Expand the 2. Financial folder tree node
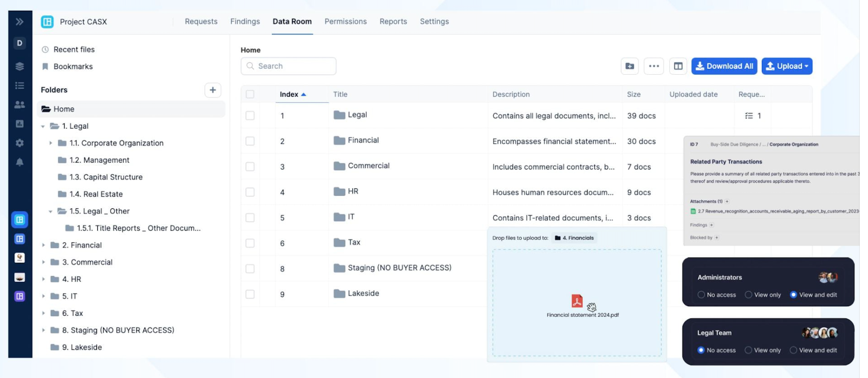The width and height of the screenshot is (868, 378). 43,245
